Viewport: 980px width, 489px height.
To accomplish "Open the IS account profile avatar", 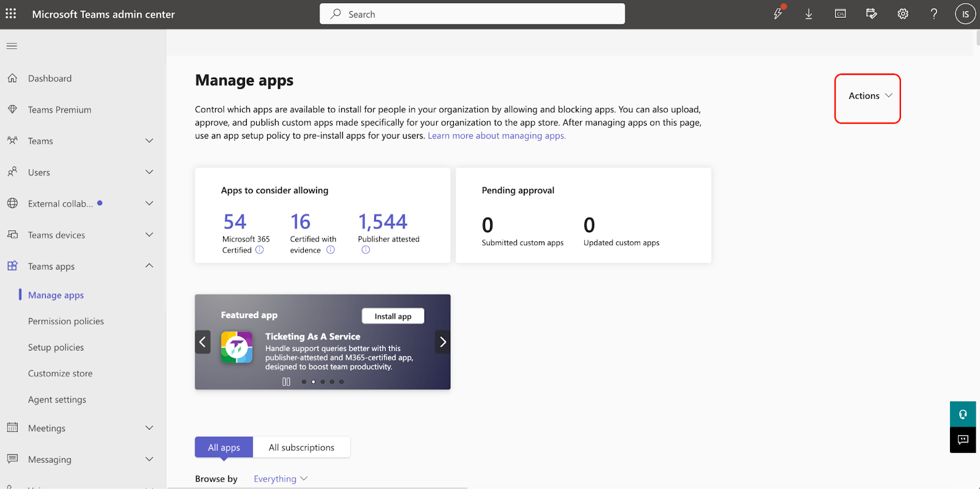I will [x=965, y=13].
